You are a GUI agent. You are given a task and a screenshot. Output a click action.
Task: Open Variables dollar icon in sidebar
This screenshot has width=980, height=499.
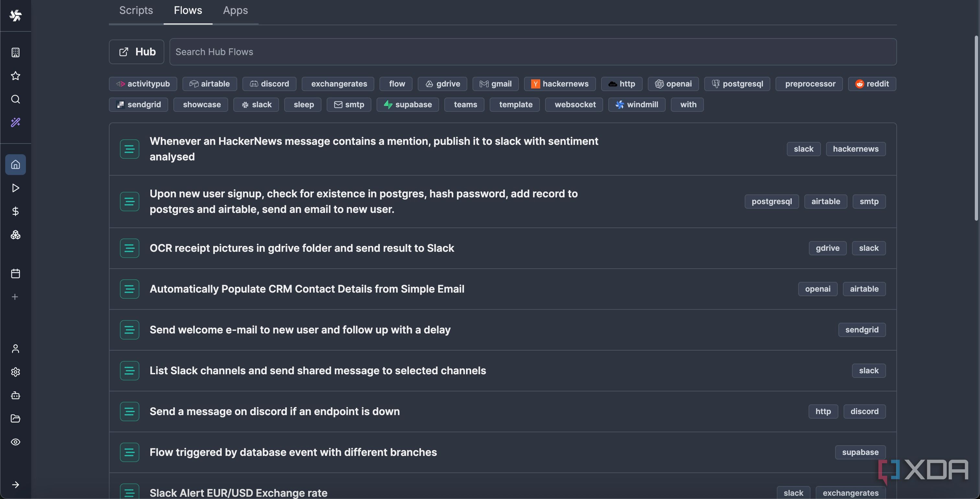pyautogui.click(x=16, y=212)
